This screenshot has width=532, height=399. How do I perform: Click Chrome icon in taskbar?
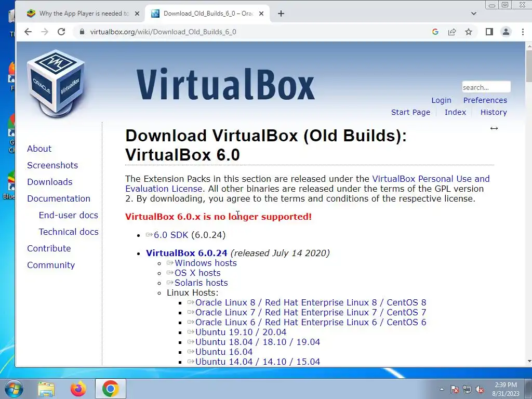110,389
